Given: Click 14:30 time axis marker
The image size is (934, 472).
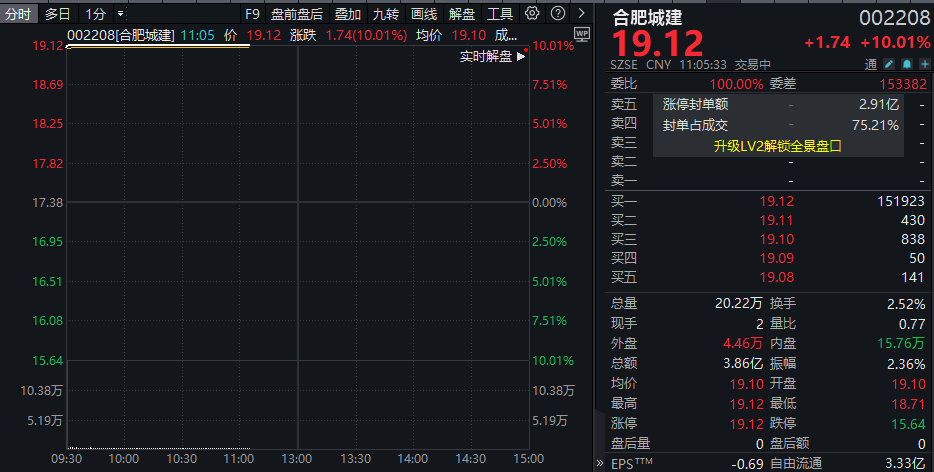Looking at the screenshot, I should click(471, 459).
